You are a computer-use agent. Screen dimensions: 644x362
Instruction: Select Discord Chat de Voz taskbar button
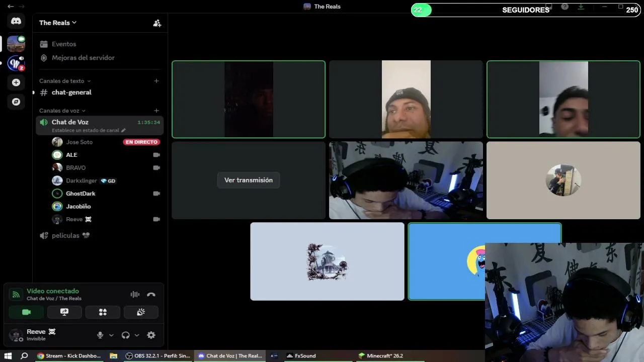(x=230, y=356)
